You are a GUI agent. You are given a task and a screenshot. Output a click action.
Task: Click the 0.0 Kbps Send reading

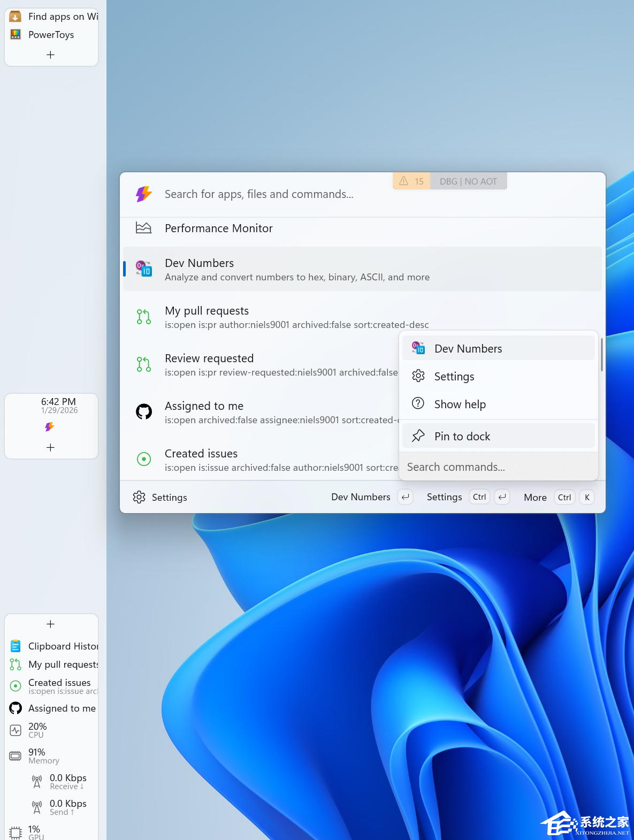(x=68, y=807)
